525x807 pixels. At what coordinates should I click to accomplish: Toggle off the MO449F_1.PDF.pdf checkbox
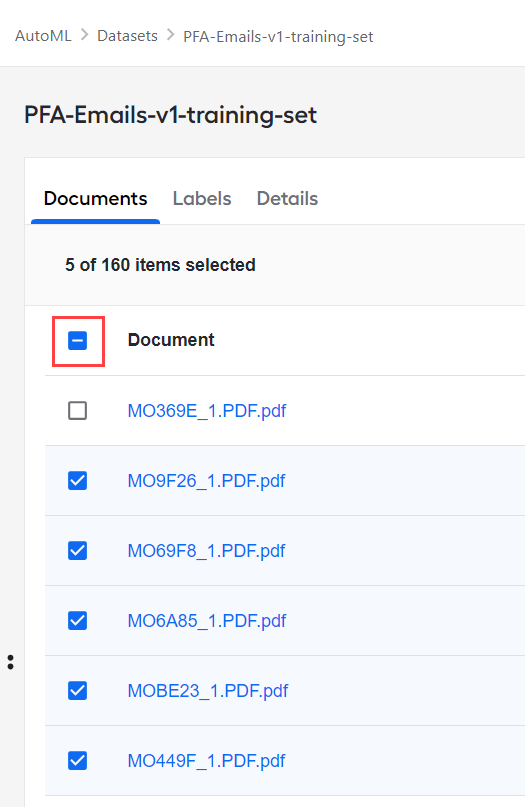78,761
